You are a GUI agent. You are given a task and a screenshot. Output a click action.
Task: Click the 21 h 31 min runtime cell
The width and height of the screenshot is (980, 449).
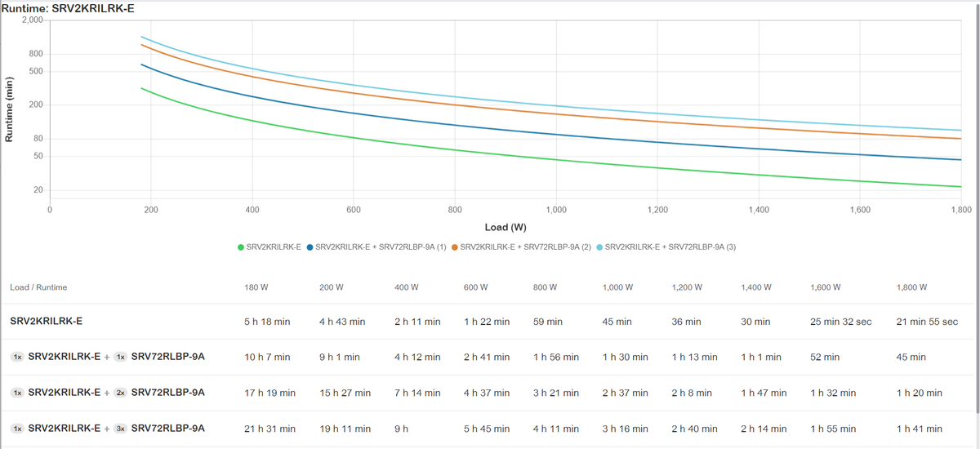(269, 429)
